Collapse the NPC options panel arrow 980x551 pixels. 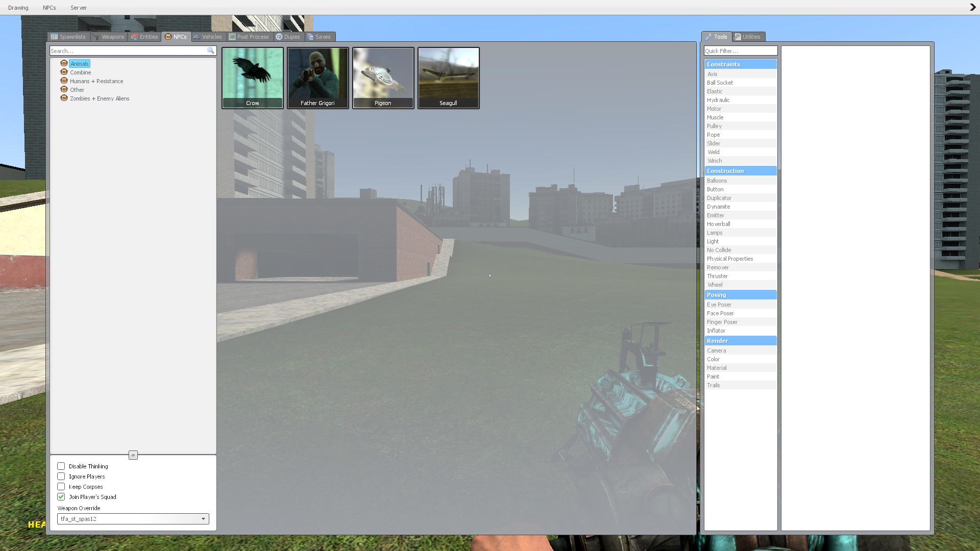coord(133,455)
